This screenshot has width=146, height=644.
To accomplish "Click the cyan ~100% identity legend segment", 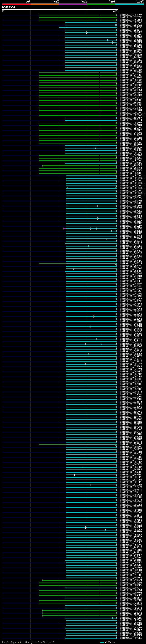I will pyautogui.click(x=130, y=4).
